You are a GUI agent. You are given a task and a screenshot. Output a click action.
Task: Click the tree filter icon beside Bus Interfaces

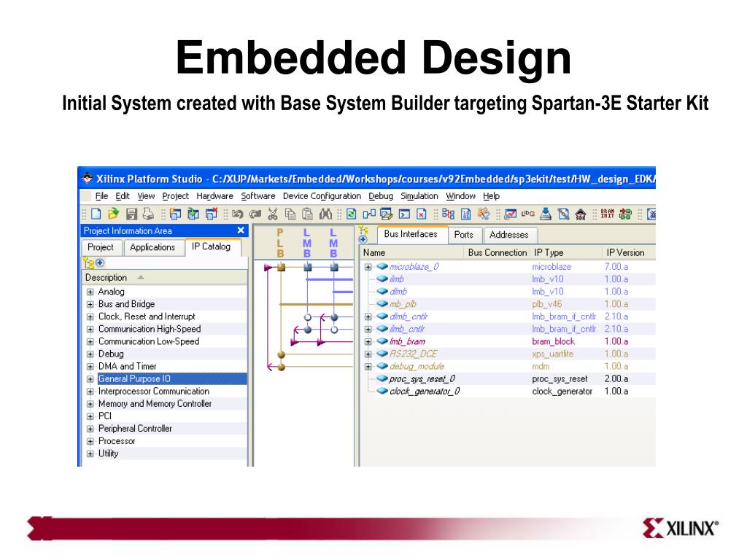(x=363, y=231)
